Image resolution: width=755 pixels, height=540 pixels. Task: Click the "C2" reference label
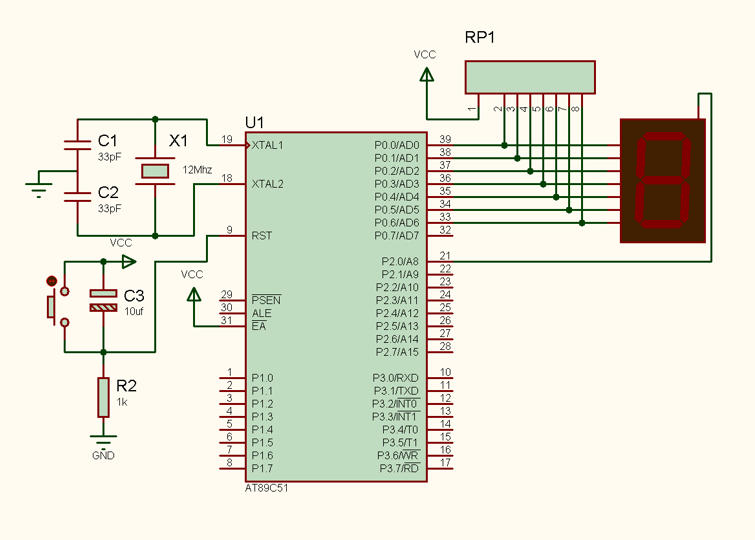(x=108, y=193)
